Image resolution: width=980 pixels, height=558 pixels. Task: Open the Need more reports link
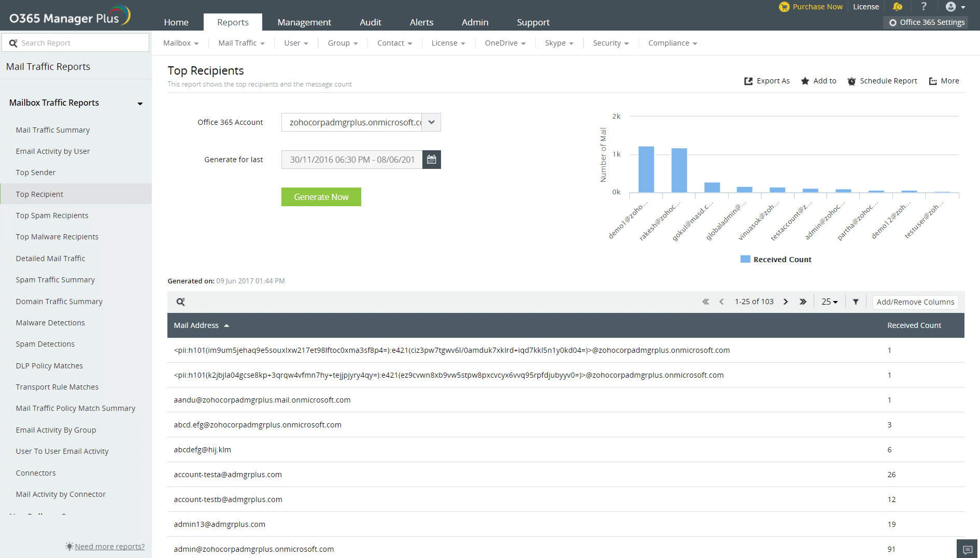coord(110,547)
